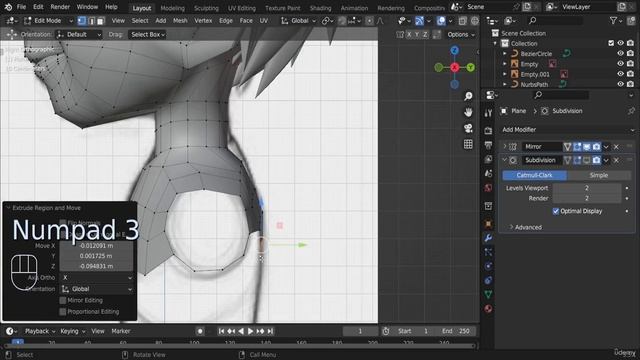
Task: Hide Empty object with its eye icon
Action: pos(620,64)
